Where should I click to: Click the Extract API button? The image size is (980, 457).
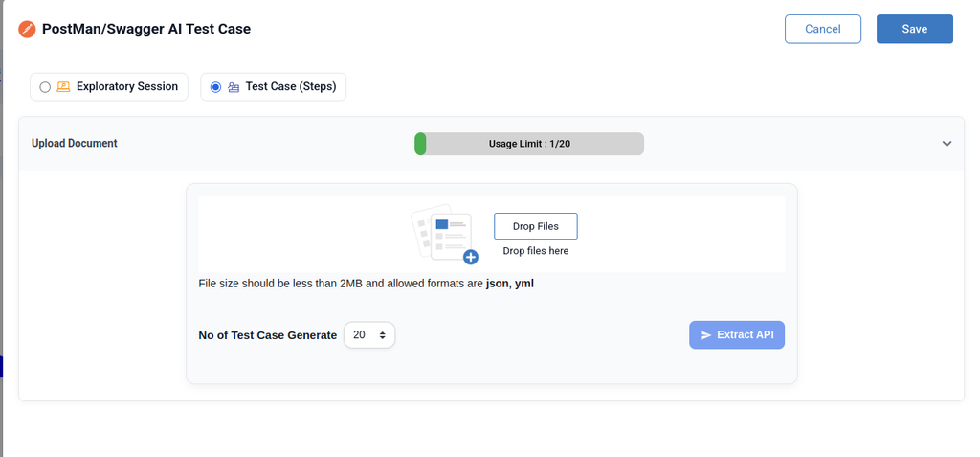(x=737, y=335)
